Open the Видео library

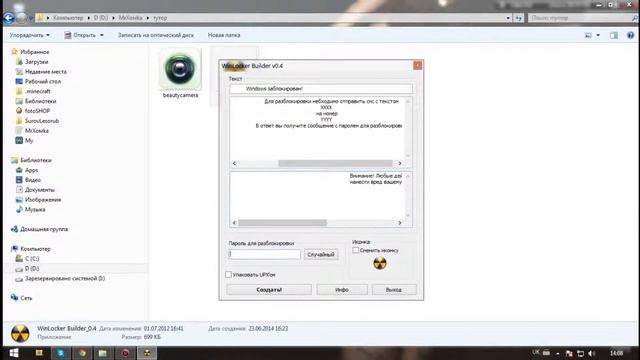pyautogui.click(x=33, y=180)
